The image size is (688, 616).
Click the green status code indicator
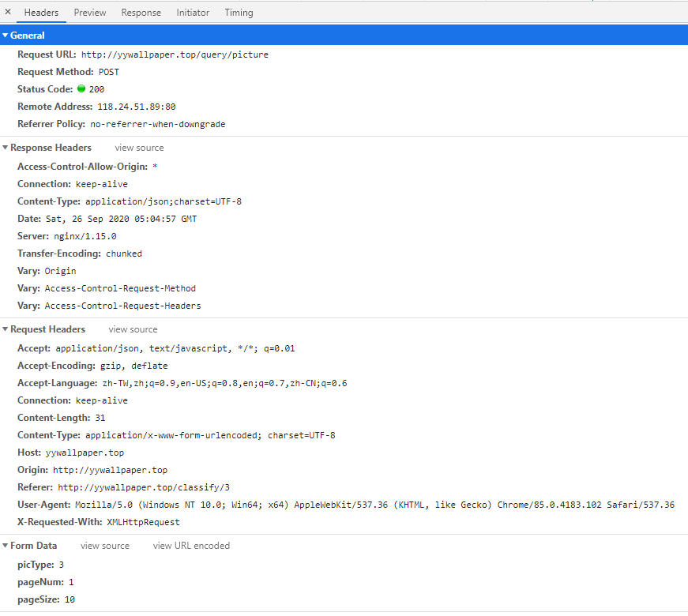[x=81, y=89]
